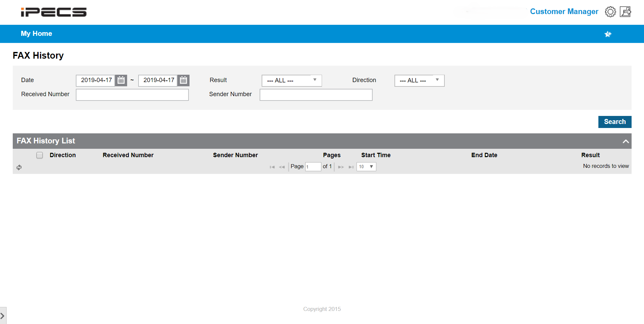Refresh the FAX History List grid

pyautogui.click(x=19, y=167)
